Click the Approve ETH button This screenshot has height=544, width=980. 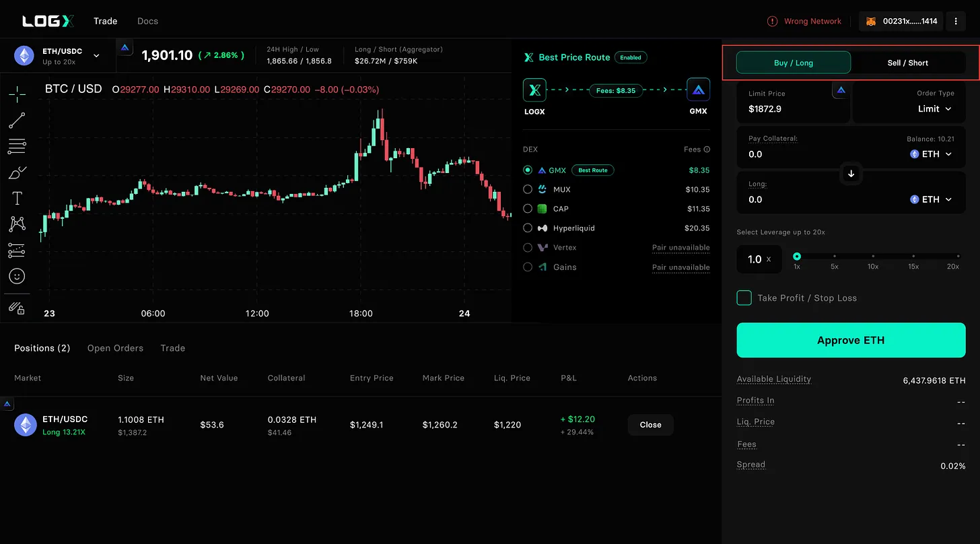pos(851,340)
